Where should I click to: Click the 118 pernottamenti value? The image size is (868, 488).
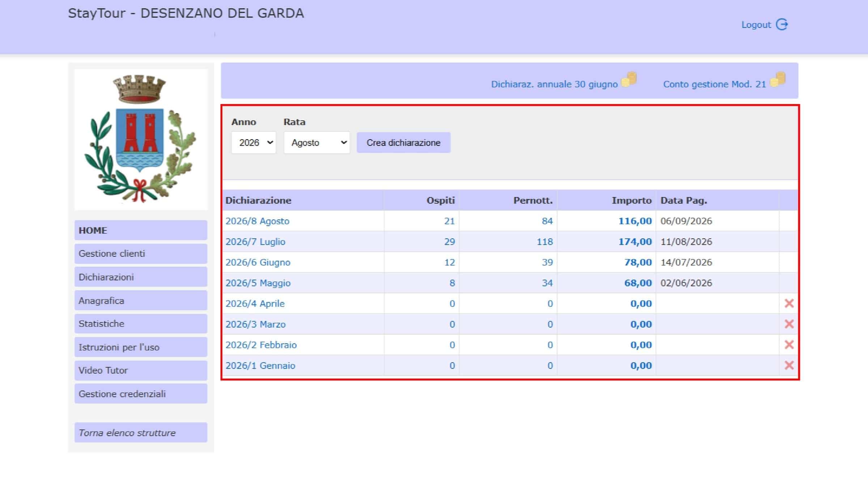tap(545, 241)
